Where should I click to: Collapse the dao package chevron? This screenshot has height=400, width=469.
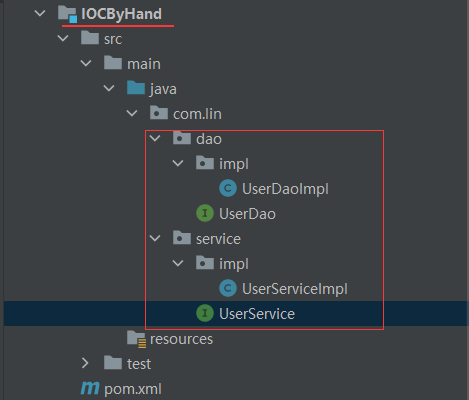[x=155, y=138]
